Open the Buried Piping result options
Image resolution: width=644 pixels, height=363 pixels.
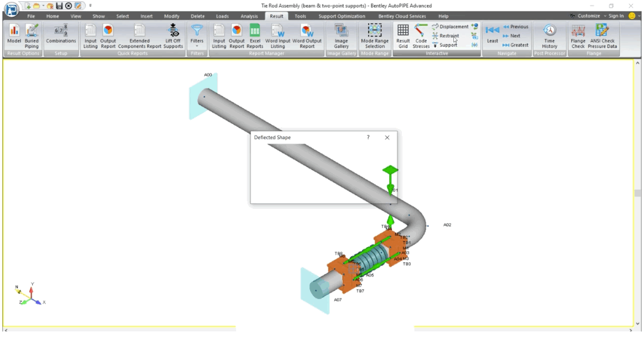(32, 36)
